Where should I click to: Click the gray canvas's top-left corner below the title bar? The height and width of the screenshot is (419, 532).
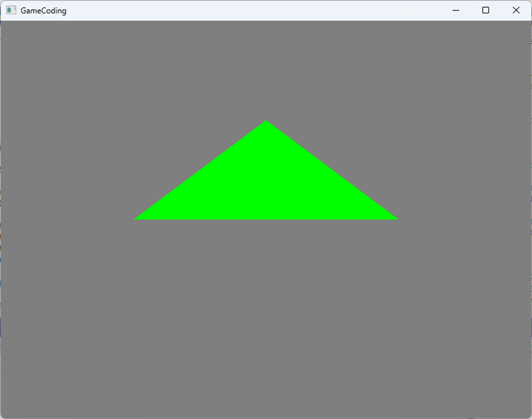(2, 22)
